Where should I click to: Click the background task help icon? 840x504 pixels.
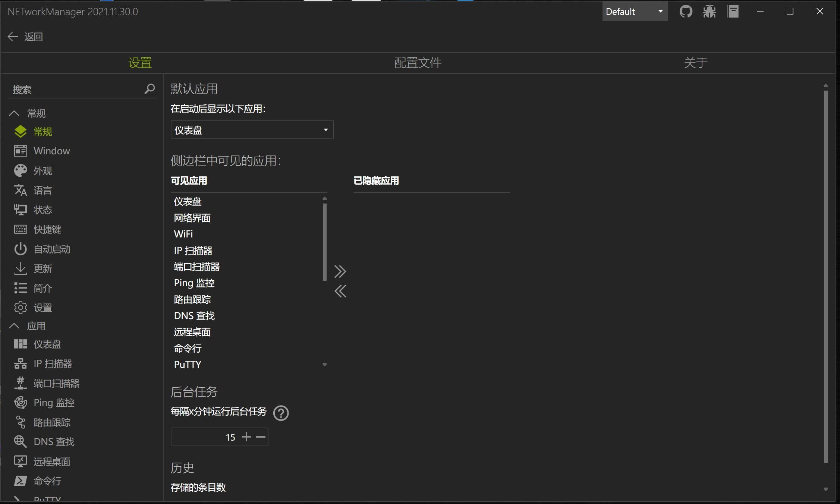281,413
